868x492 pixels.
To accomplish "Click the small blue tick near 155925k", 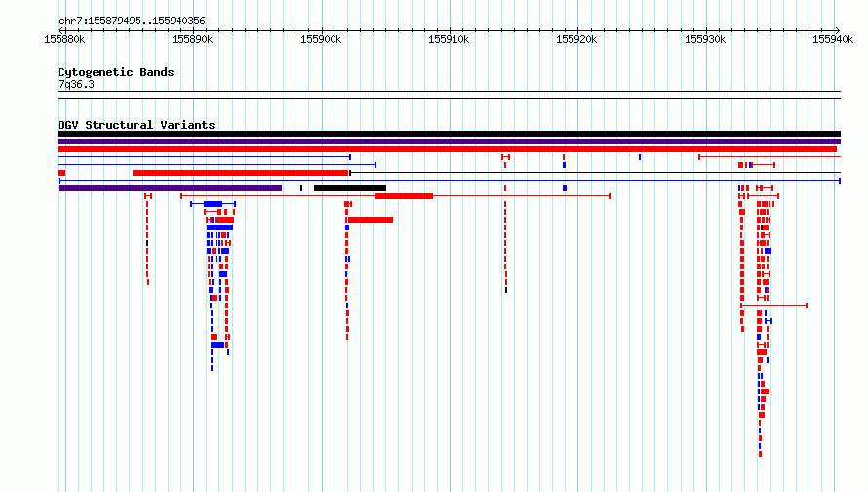I will pyautogui.click(x=640, y=157).
